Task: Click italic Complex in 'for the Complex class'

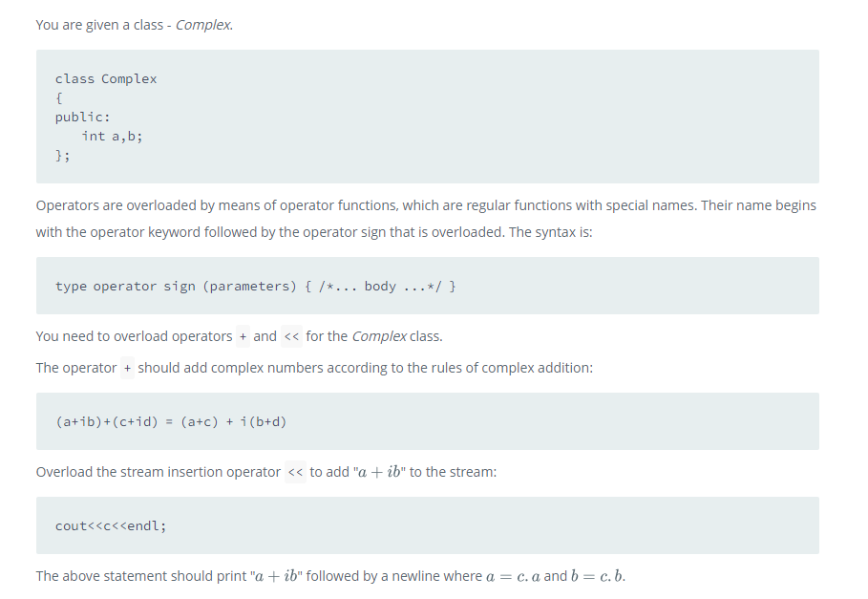Action: pyautogui.click(x=379, y=336)
